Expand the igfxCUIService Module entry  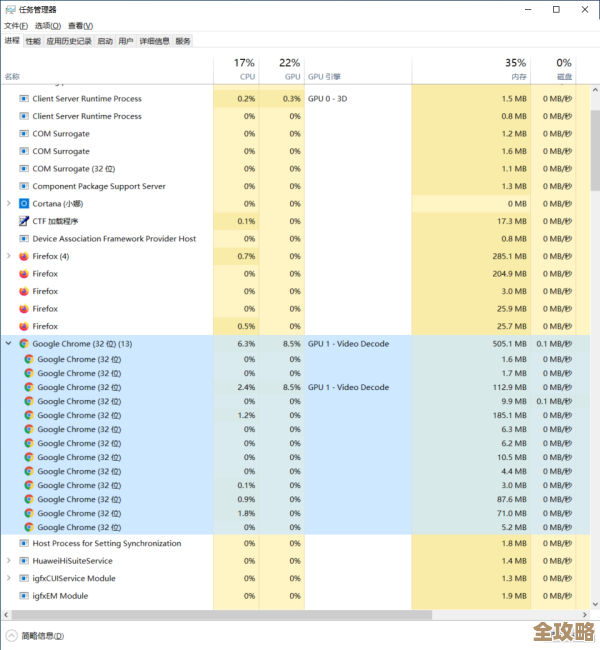[9, 578]
